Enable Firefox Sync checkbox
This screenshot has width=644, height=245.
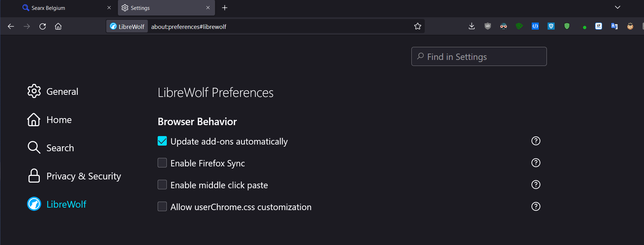(162, 163)
